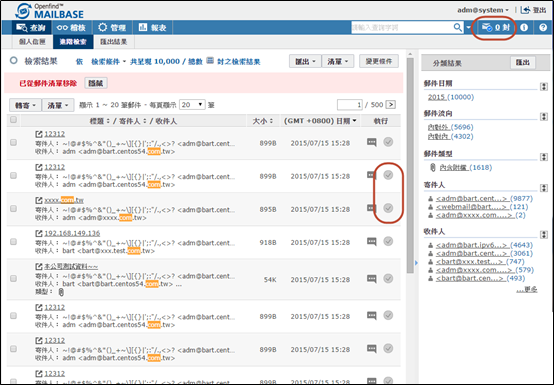Image resolution: width=554 pixels, height=385 pixels.
Task: Click the list icon before 封之檢索結果
Action: [210, 61]
